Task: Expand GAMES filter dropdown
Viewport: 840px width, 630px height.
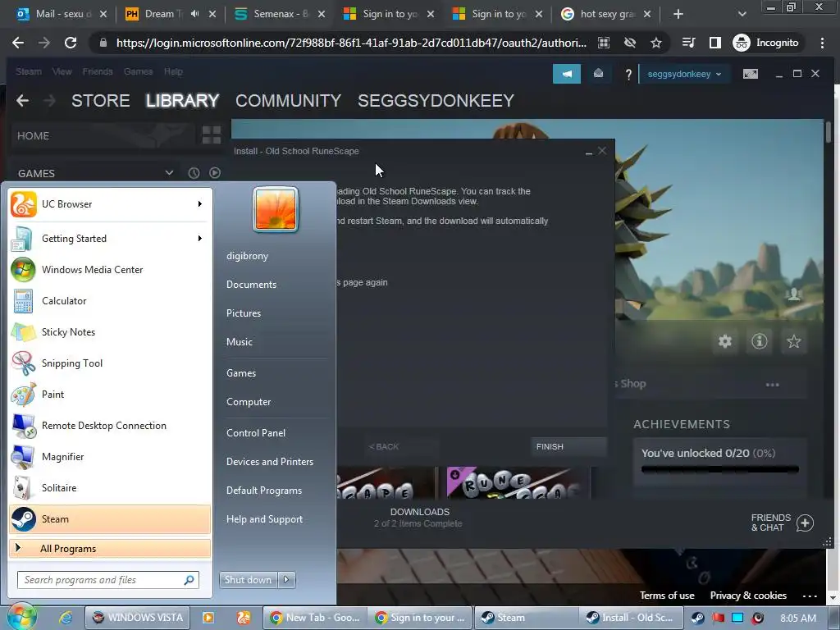Action: (169, 172)
